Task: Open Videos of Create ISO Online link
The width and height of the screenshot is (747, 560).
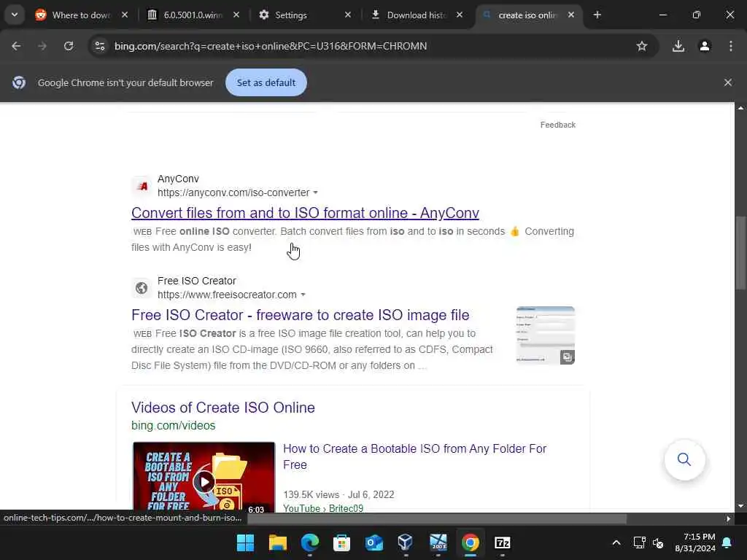Action: [x=223, y=408]
